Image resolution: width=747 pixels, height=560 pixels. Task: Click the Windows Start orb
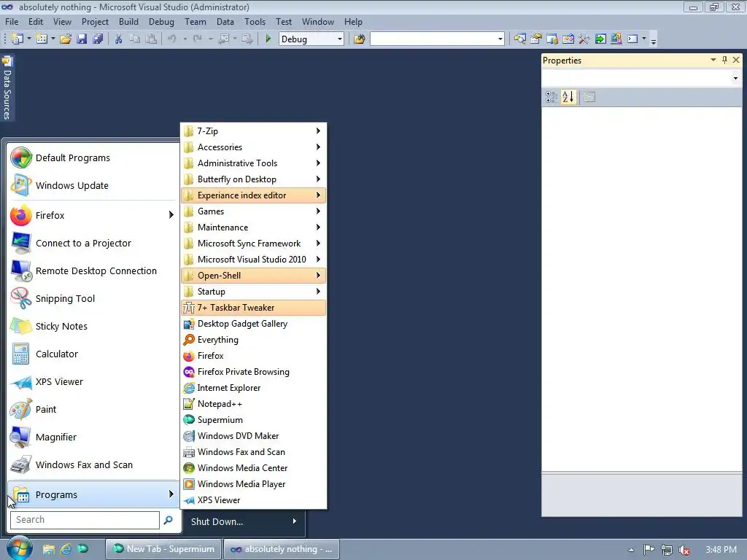click(x=20, y=548)
